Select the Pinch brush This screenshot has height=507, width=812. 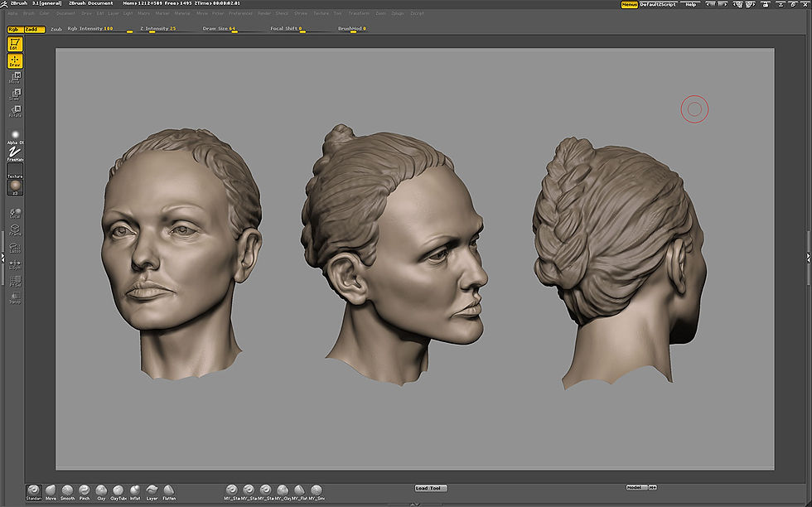[84, 491]
